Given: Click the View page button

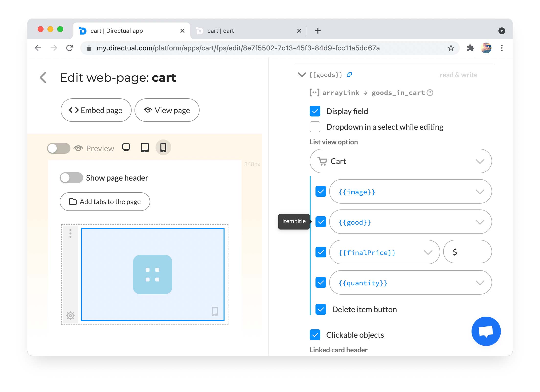Looking at the screenshot, I should coord(167,110).
